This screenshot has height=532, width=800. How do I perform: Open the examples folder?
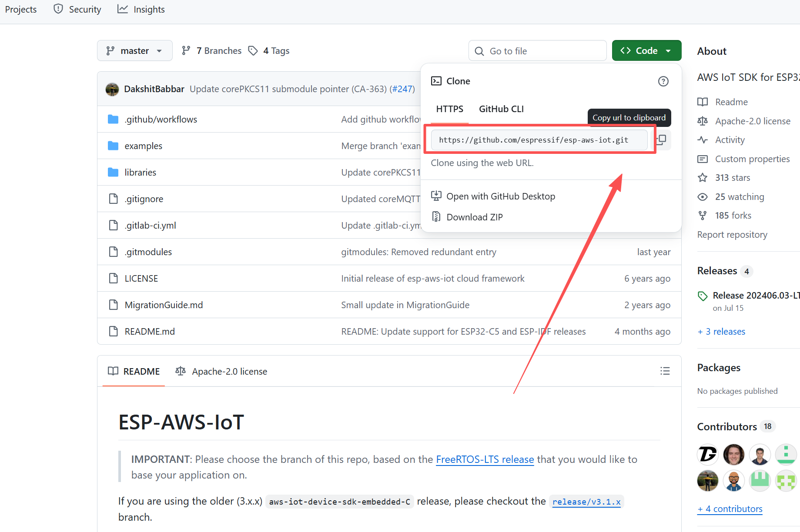coord(143,146)
